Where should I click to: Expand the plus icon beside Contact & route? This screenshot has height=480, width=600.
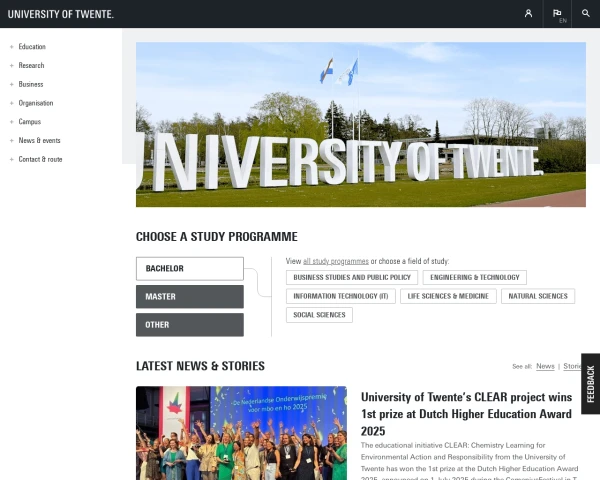click(11, 159)
